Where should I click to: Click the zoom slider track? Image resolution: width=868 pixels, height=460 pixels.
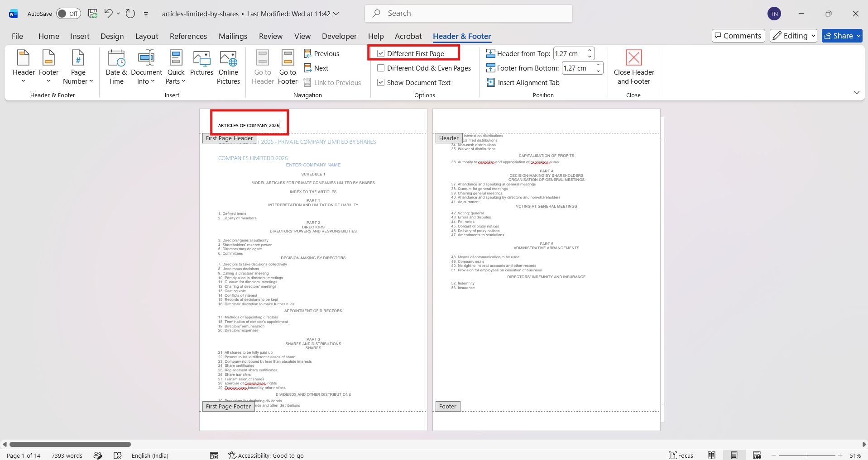807,455
